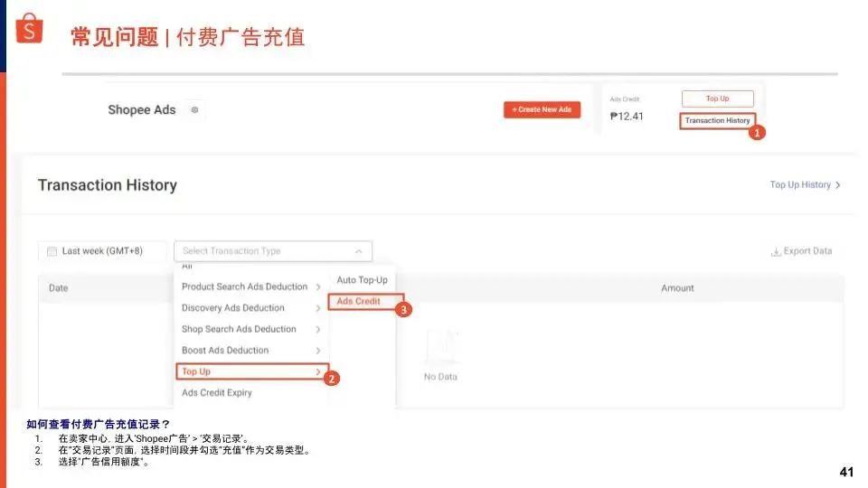Expand Discovery Ads Deduction submenu arrow
The height and width of the screenshot is (488, 868).
pyautogui.click(x=318, y=308)
